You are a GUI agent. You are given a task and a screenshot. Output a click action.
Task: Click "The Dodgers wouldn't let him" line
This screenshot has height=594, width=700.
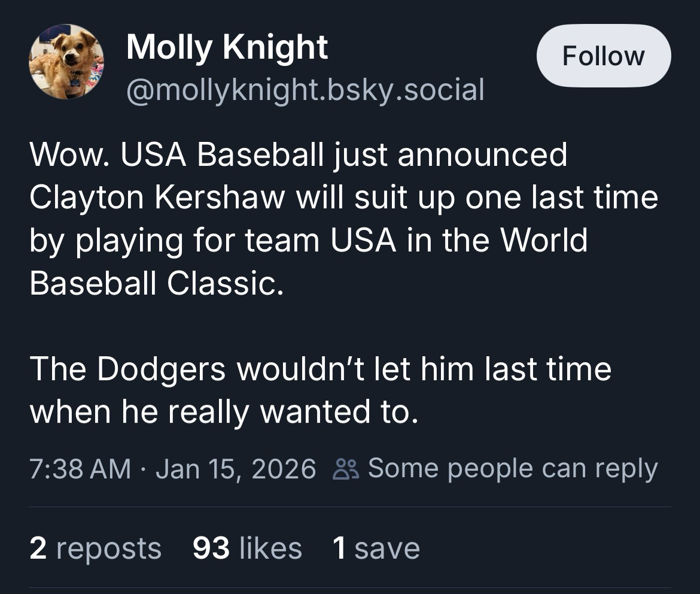(x=320, y=368)
